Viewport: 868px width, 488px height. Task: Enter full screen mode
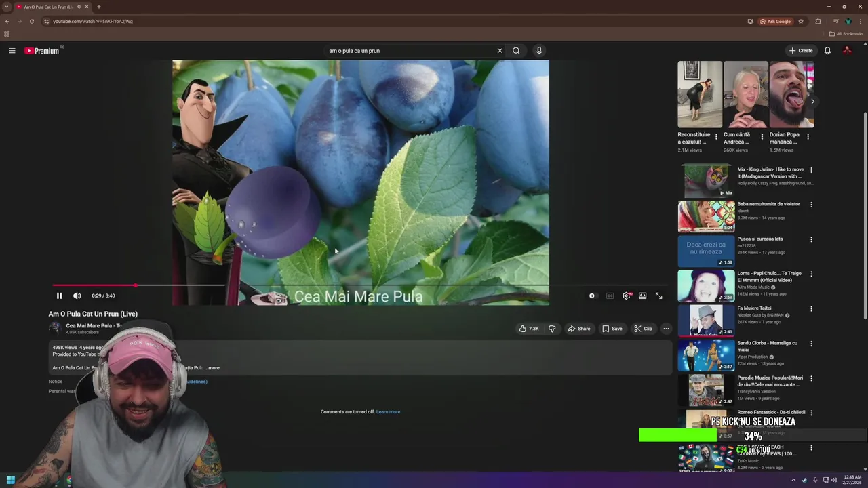(x=658, y=296)
